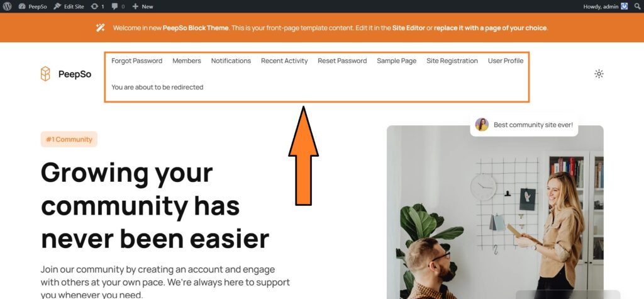644x299 pixels.
Task: Open Edit Site in admin bar
Action: point(69,6)
